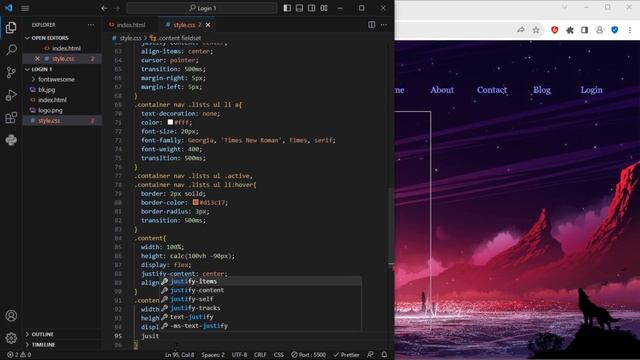This screenshot has width=640, height=360.
Task: Change line ending via CRLF status
Action: tap(260, 355)
